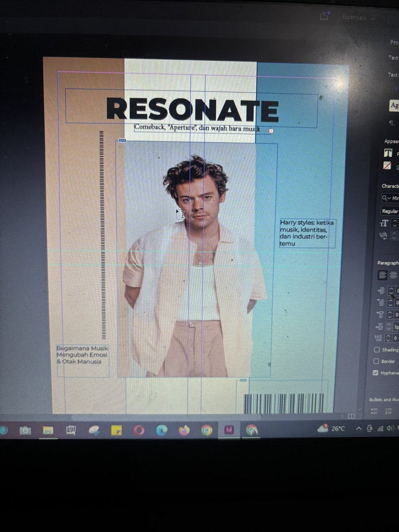This screenshot has width=399, height=532.
Task: Click the paragraph style pilcrow icon
Action: [392, 123]
